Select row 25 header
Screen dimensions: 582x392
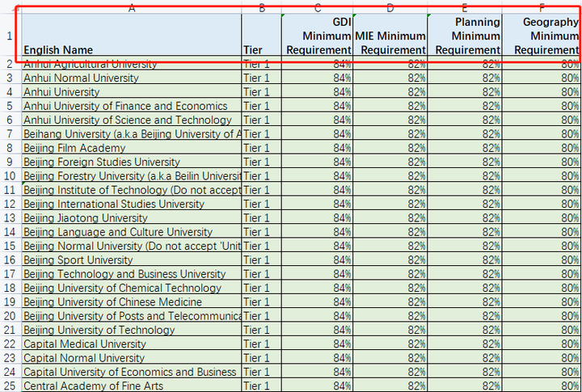10,386
